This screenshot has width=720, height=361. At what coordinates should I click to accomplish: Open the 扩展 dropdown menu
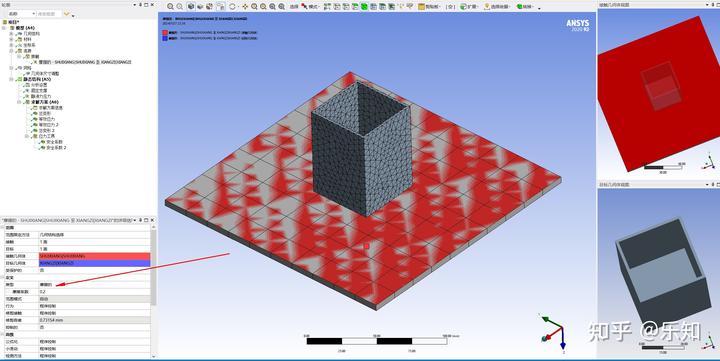pyautogui.click(x=469, y=6)
